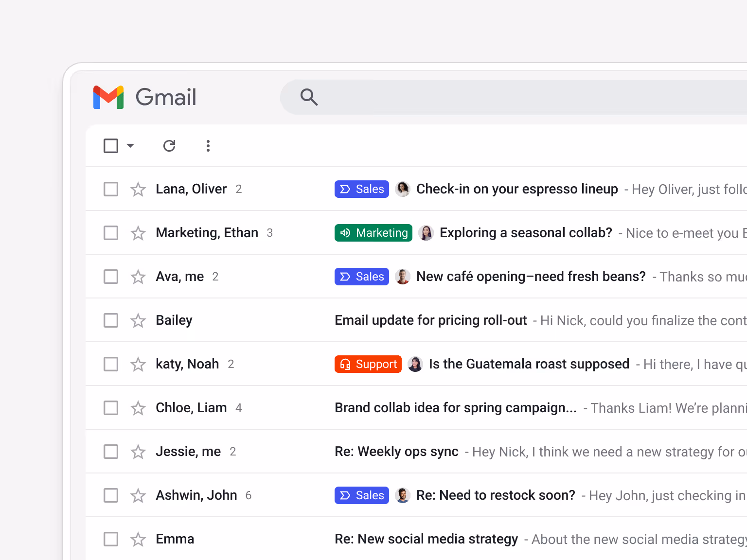Screen dimensions: 747x560
Task: Refresh the inbox
Action: click(x=169, y=146)
